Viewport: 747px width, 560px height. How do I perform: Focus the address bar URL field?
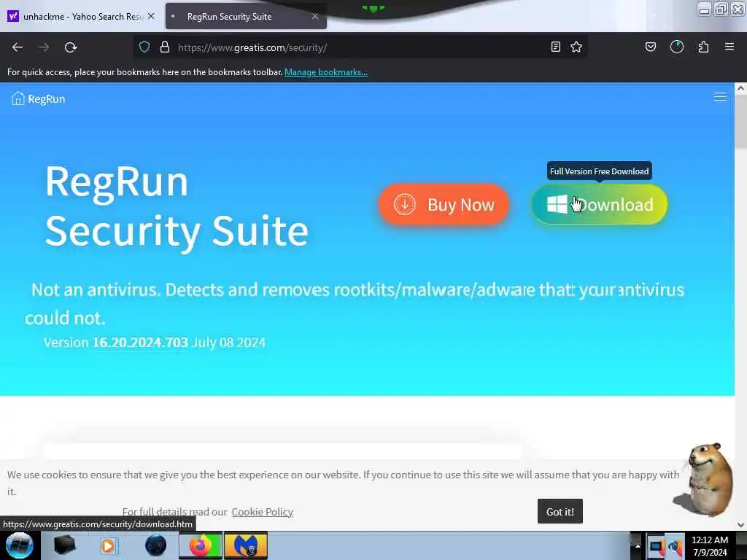[362, 47]
